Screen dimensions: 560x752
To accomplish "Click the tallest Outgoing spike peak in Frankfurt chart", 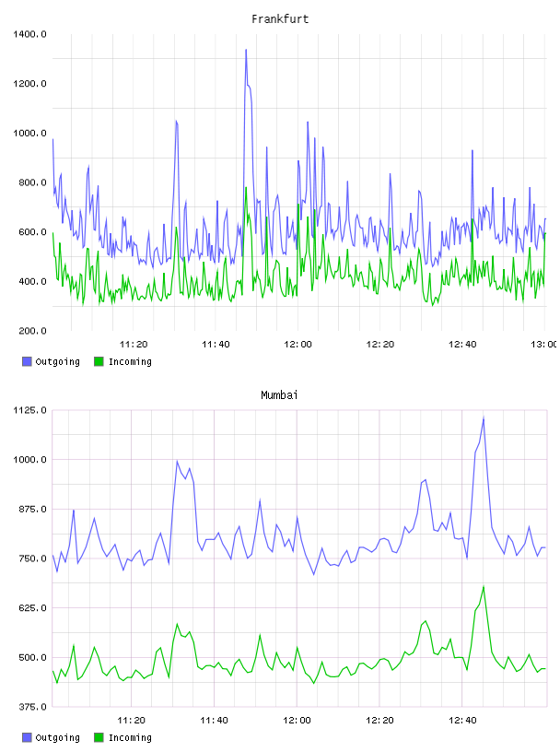I will click(x=246, y=50).
